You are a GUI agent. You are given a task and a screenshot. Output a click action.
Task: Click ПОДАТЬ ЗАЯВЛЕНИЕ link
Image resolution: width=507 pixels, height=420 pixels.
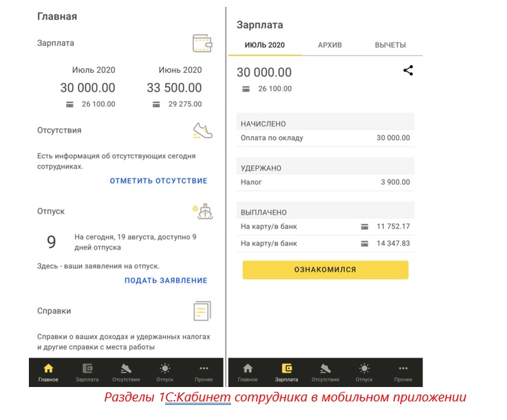click(166, 280)
